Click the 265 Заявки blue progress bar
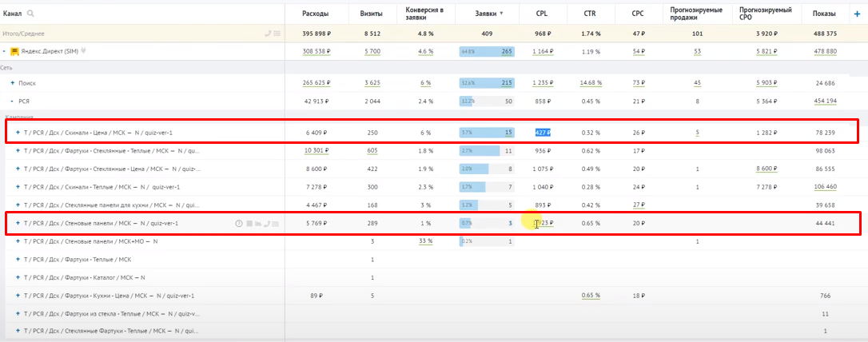The width and height of the screenshot is (868, 342). tap(486, 51)
